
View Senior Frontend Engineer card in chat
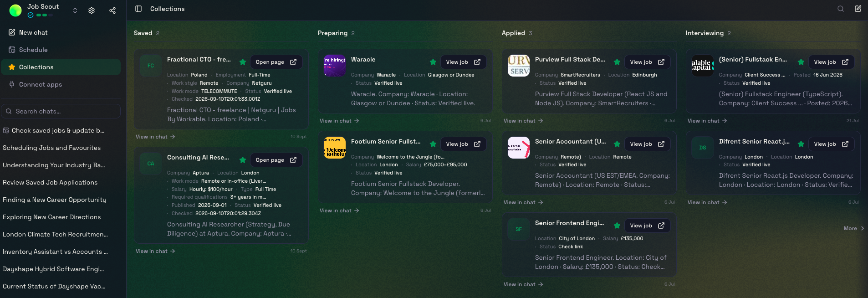click(523, 284)
